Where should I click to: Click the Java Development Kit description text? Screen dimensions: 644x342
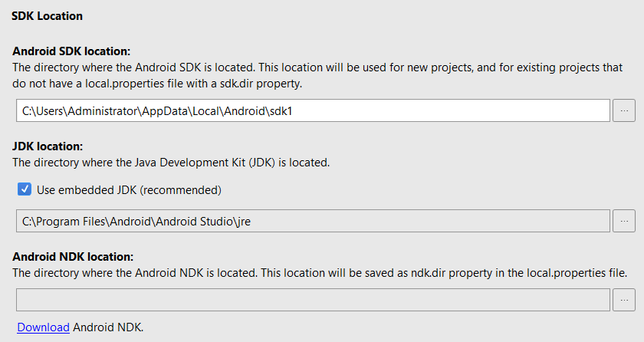(x=171, y=162)
